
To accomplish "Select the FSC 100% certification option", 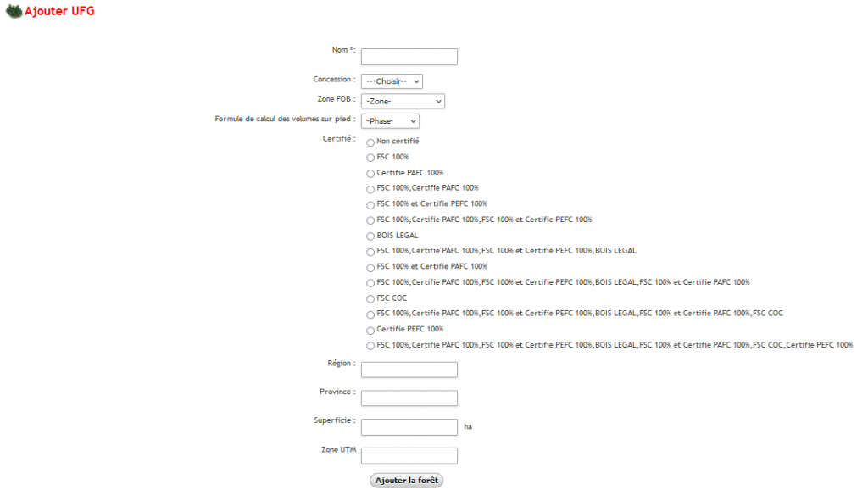I will point(370,158).
